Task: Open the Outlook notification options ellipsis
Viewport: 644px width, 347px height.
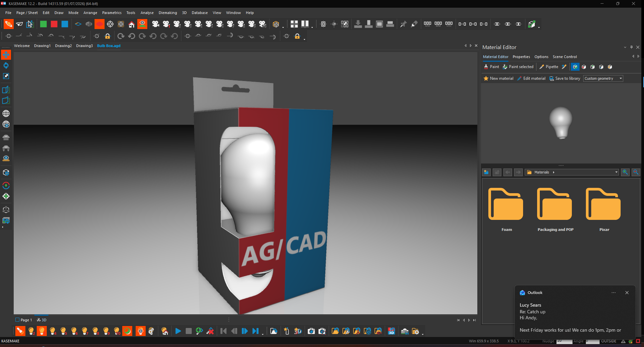Action: (x=614, y=293)
